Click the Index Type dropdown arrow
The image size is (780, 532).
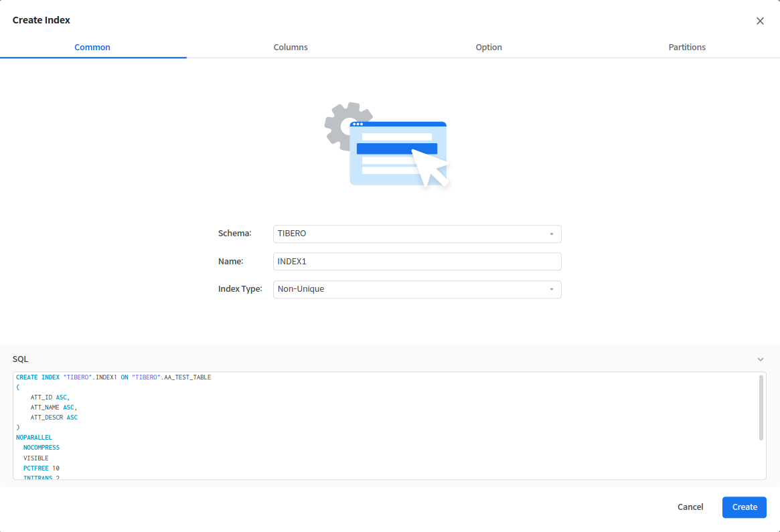point(552,290)
